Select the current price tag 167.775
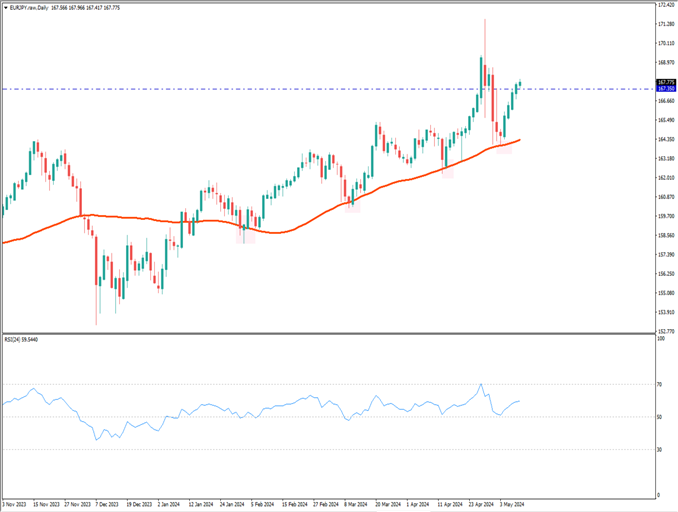This screenshot has height=512, width=678. coord(664,82)
